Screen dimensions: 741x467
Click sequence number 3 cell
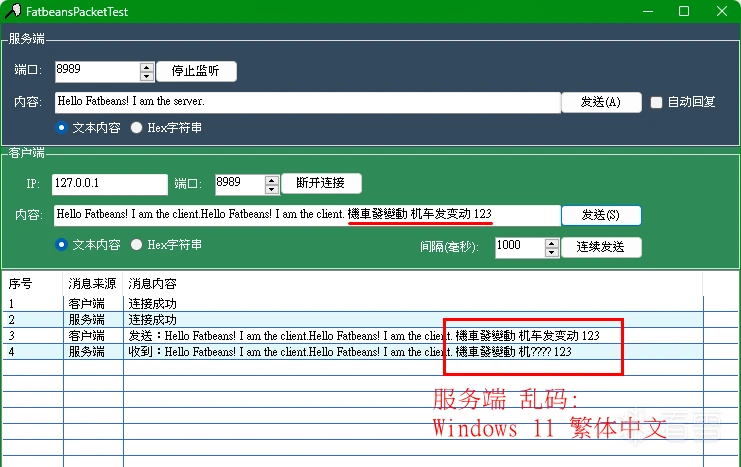[33, 336]
